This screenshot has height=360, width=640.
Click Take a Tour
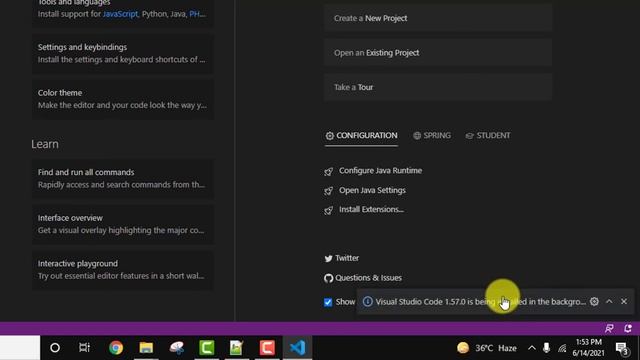click(438, 87)
